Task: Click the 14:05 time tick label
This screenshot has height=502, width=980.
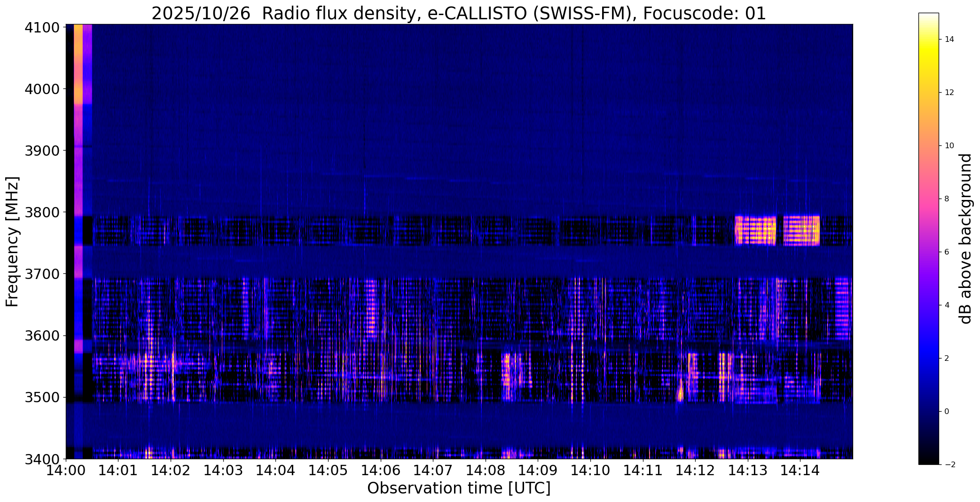Action: click(x=328, y=470)
